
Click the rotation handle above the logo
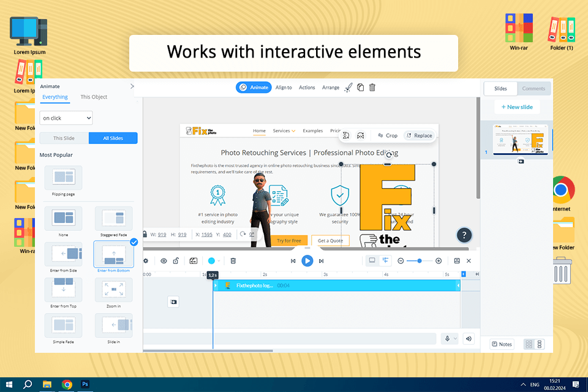[x=389, y=154]
